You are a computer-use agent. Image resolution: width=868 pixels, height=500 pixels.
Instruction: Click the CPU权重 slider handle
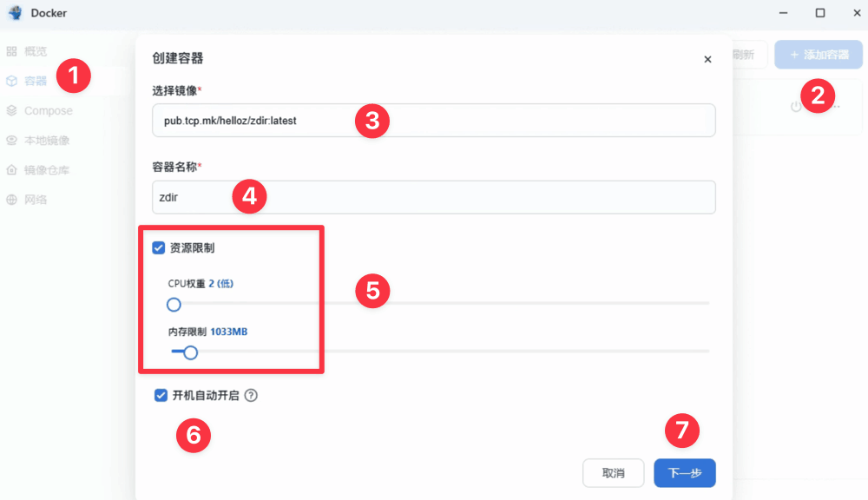pos(174,305)
